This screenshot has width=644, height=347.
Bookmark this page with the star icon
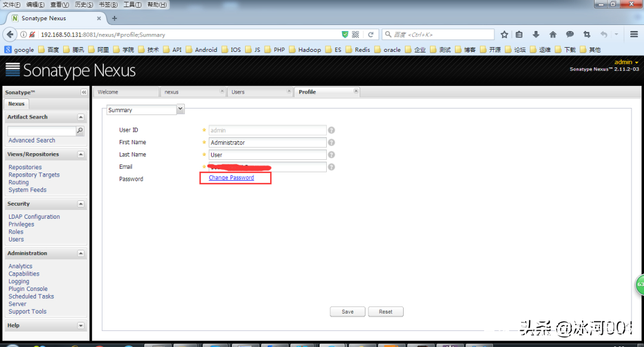504,35
